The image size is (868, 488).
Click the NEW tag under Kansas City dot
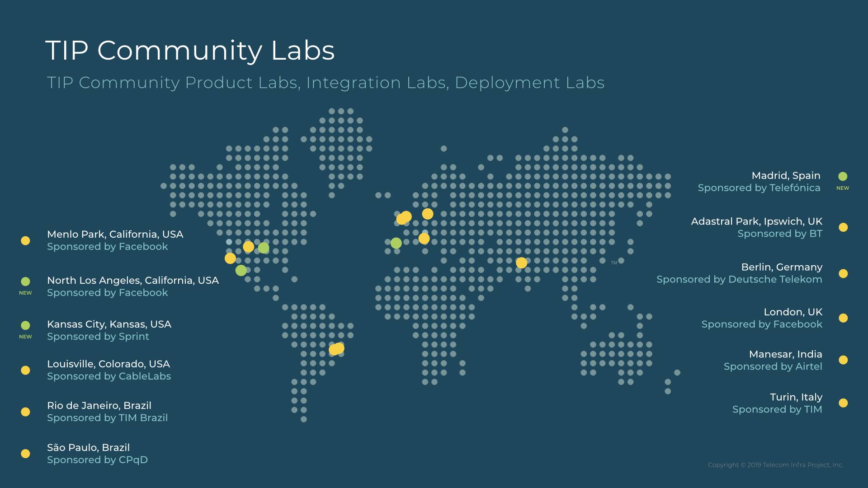click(25, 337)
